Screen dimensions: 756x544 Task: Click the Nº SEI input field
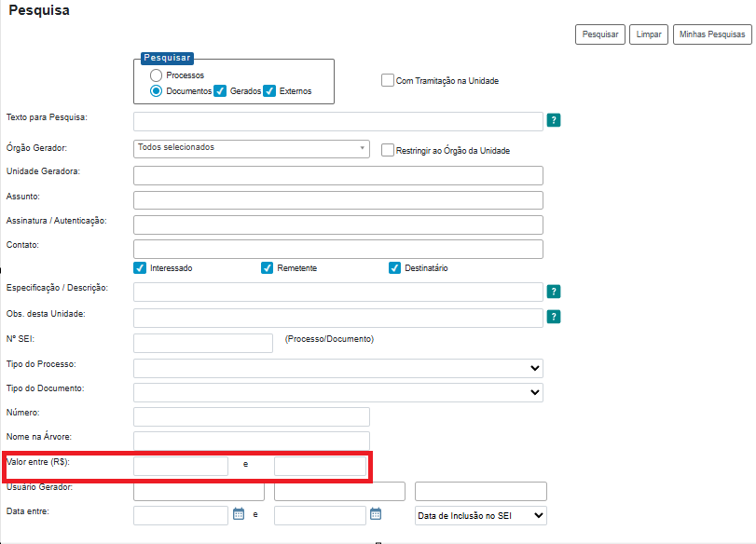(x=203, y=343)
